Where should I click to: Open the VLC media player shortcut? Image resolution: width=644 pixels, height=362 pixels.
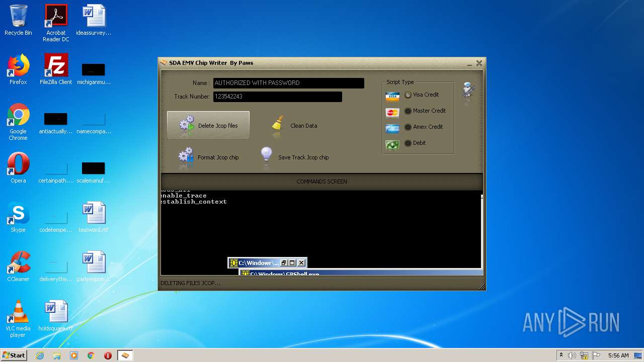18,319
